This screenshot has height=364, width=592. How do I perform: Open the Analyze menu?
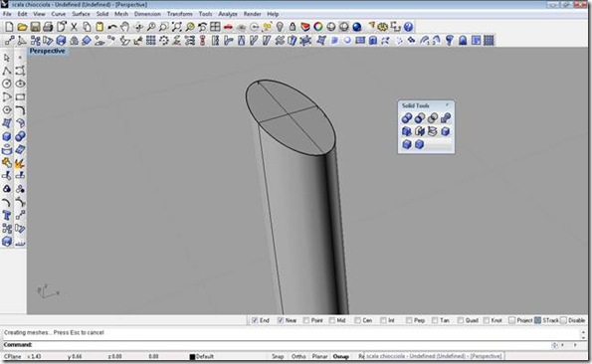[x=228, y=14]
